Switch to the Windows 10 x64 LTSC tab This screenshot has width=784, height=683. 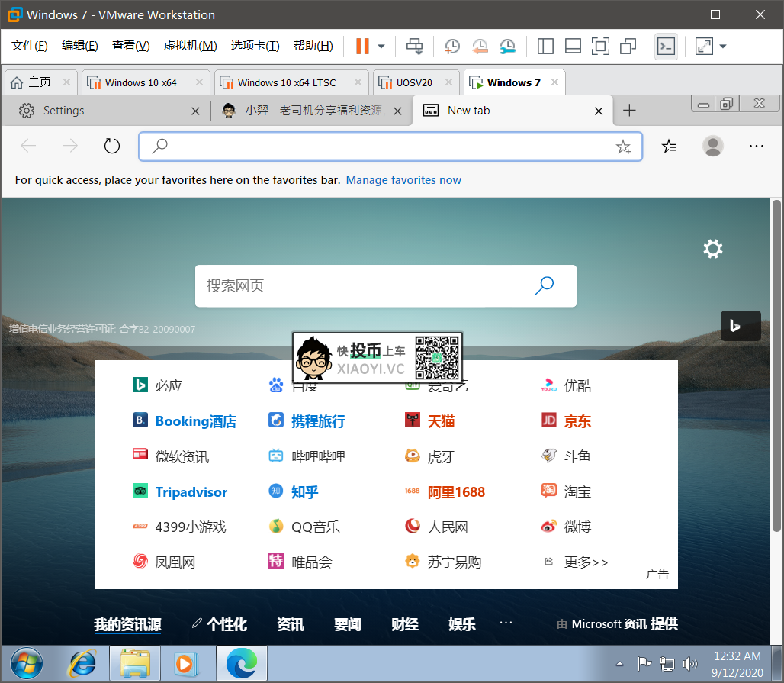pos(286,82)
